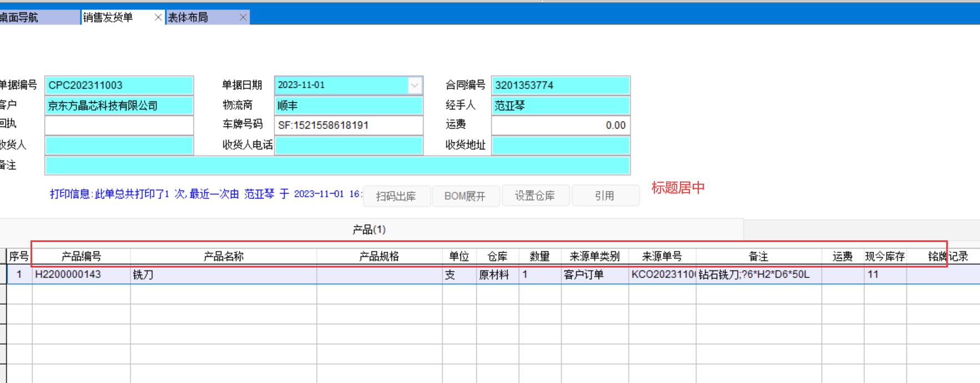Screen dimensions: 980x383
Task: Click the 引用 button
Action: pos(605,196)
